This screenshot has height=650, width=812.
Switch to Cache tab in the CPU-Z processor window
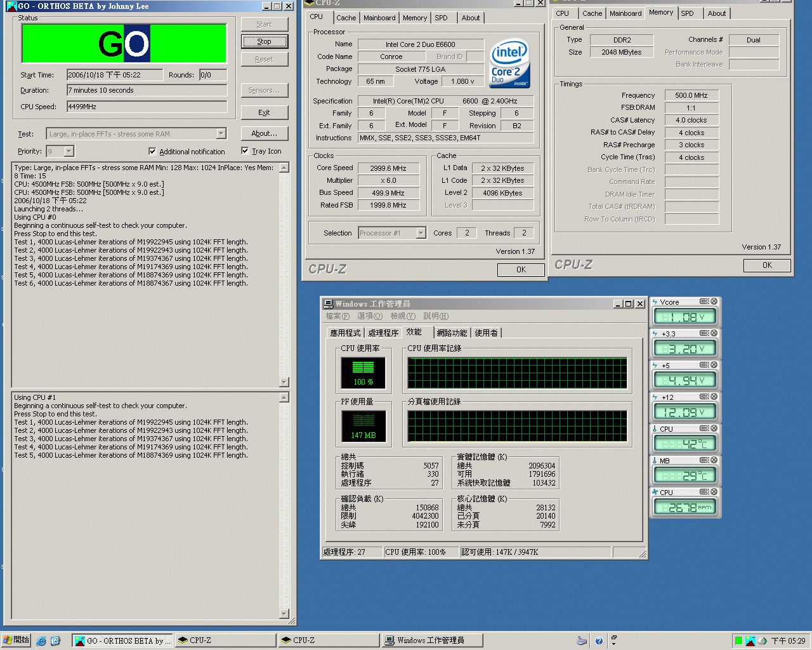(346, 18)
